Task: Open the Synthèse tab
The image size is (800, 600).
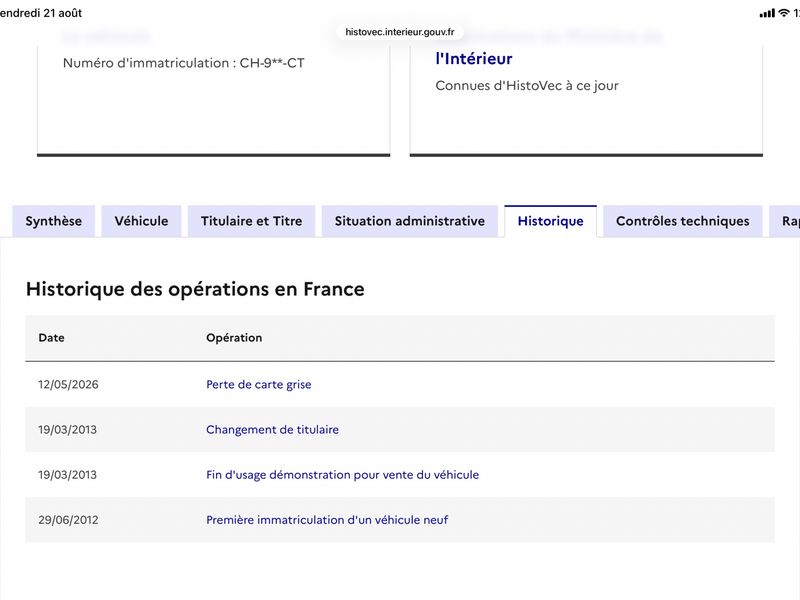Action: 54,221
